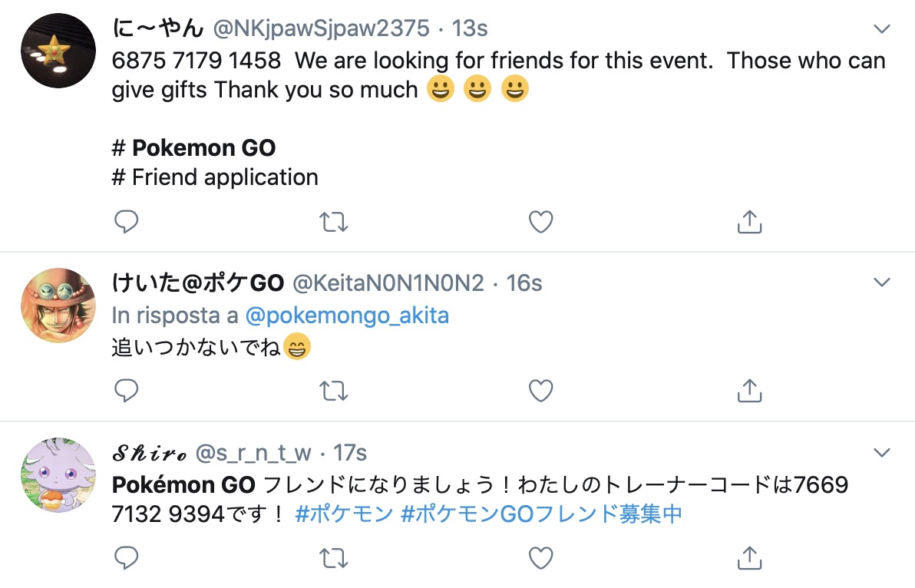The image size is (915, 588).
Task: Open the @pokemongo_akita mention link
Action: [x=347, y=315]
